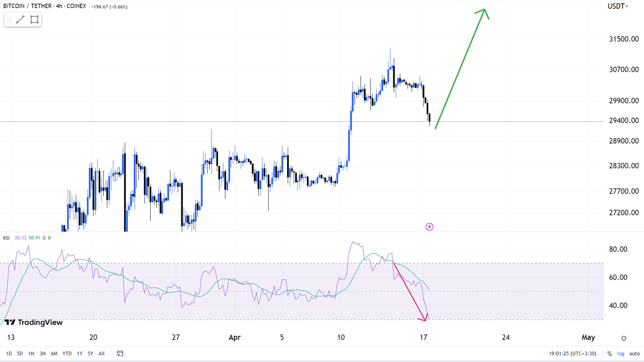Open chart settings gear icon
The height and width of the screenshot is (362, 644).
point(624,338)
